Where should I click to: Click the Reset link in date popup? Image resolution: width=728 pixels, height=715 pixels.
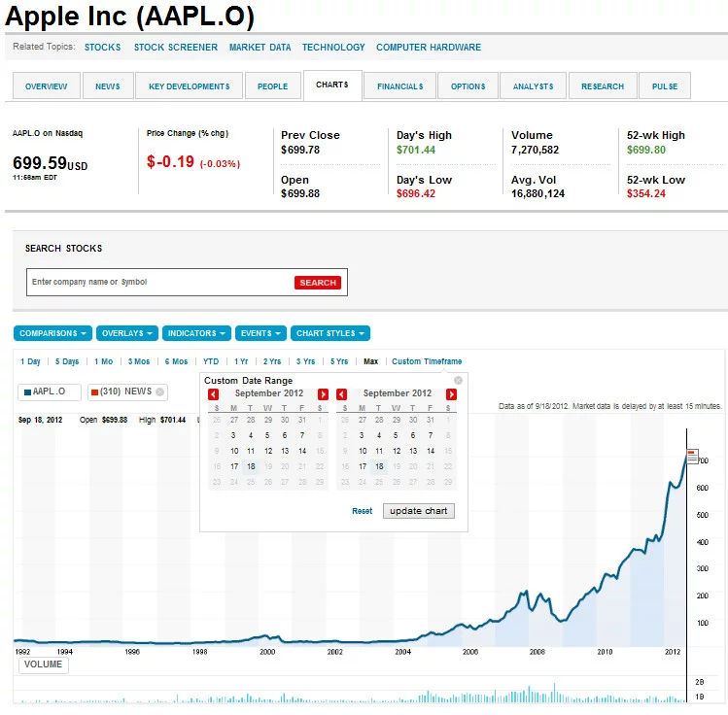coord(362,511)
